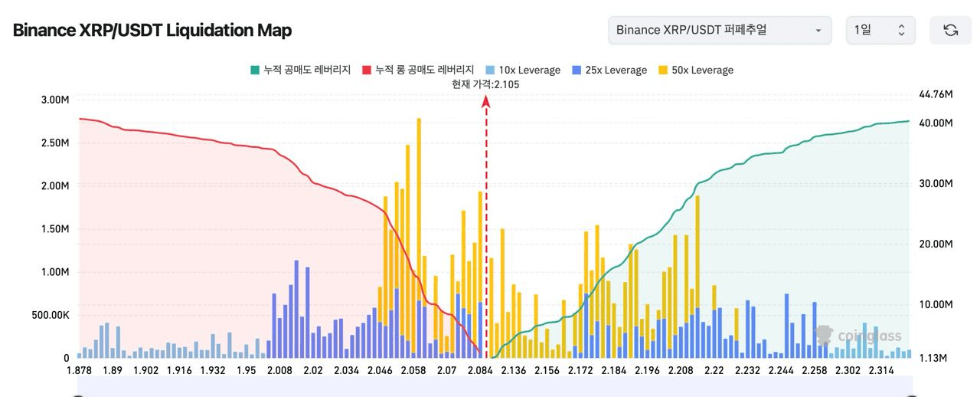Open the 1일 time range selector
The image size is (980, 397).
(x=880, y=30)
